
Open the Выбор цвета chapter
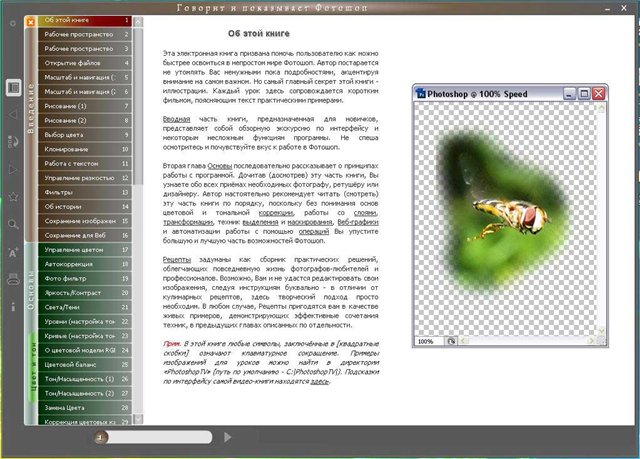click(84, 135)
